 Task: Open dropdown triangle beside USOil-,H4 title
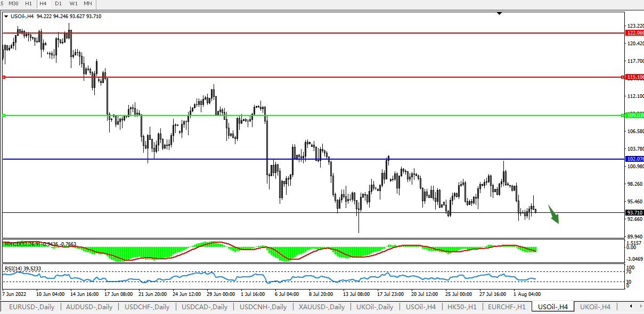click(6, 16)
